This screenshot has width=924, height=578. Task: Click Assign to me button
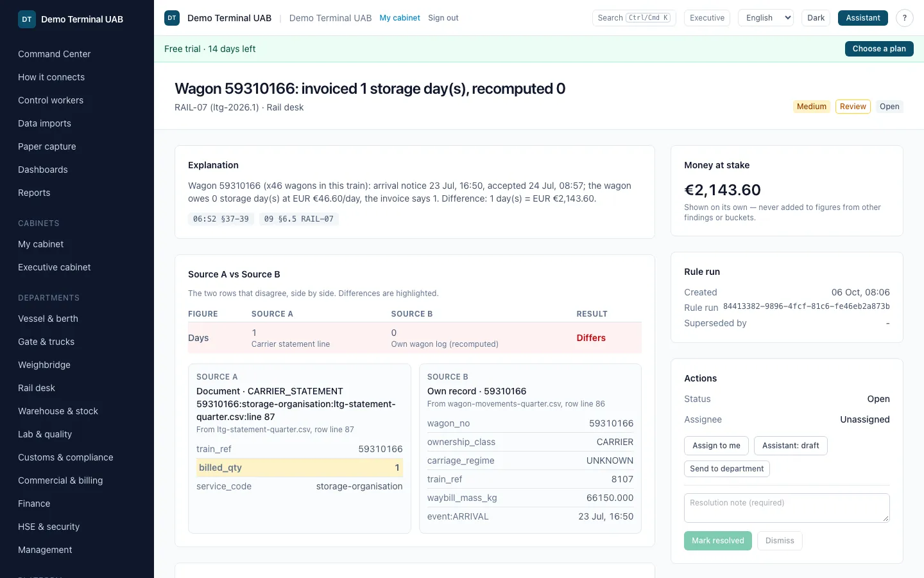pyautogui.click(x=716, y=446)
